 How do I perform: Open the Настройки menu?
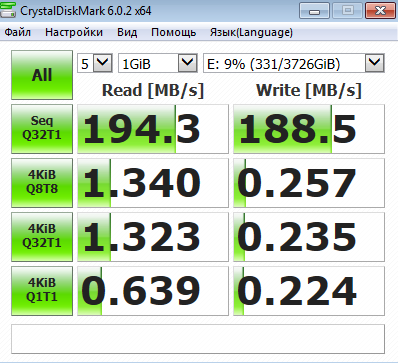coord(74,32)
